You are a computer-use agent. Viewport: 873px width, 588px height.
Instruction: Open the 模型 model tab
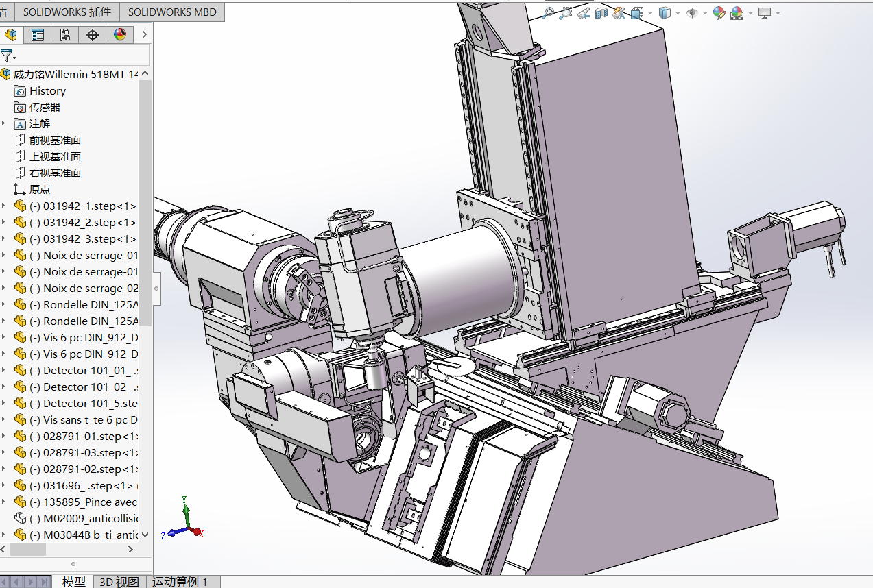point(74,581)
